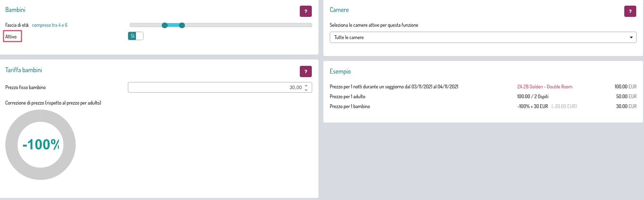
Task: Click the Prezzo fisso bambino input field
Action: tap(220, 87)
